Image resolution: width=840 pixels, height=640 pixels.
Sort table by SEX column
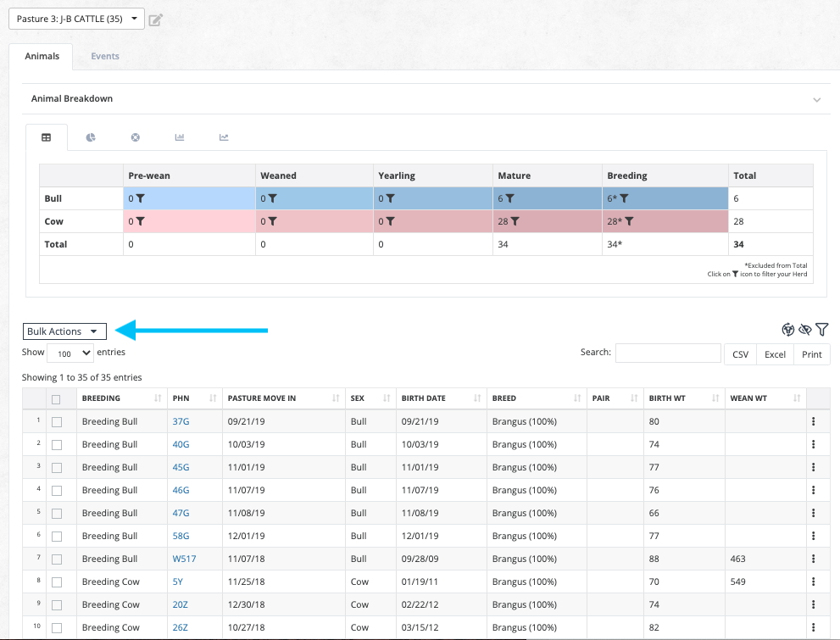pos(370,398)
